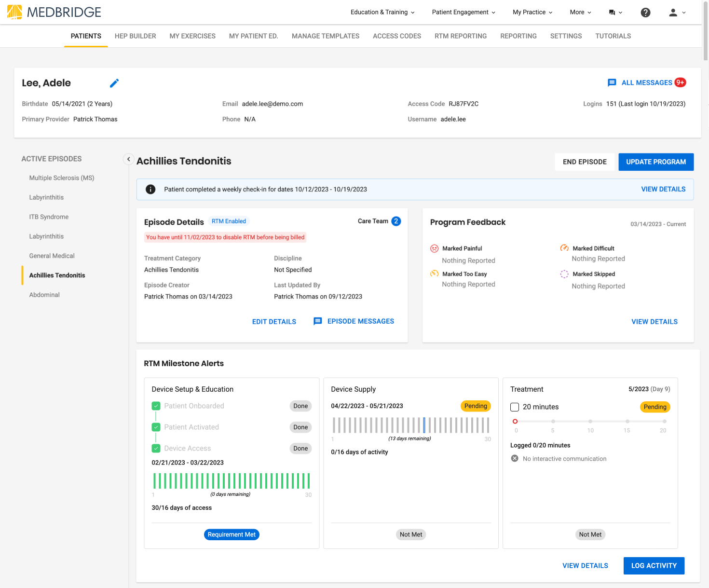Open the REPORTING tab
This screenshot has width=709, height=588.
click(x=518, y=36)
